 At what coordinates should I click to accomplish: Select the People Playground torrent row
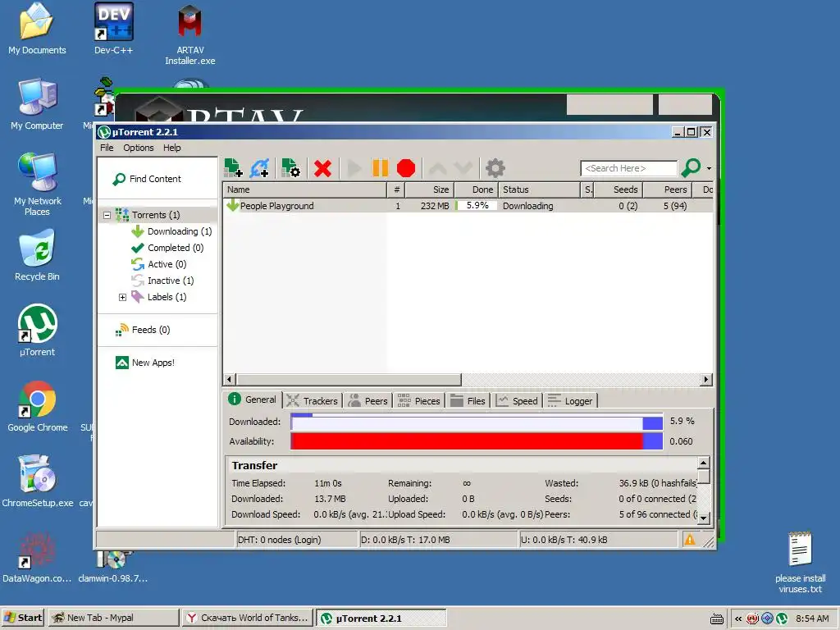(468, 206)
